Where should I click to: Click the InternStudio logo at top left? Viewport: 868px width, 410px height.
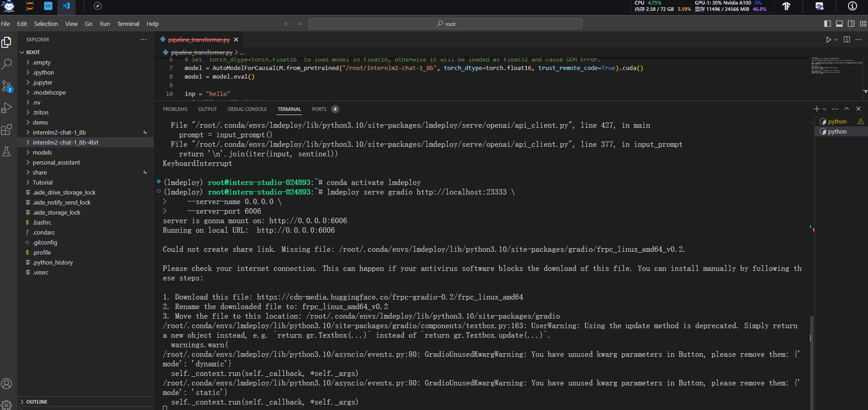[x=9, y=6]
